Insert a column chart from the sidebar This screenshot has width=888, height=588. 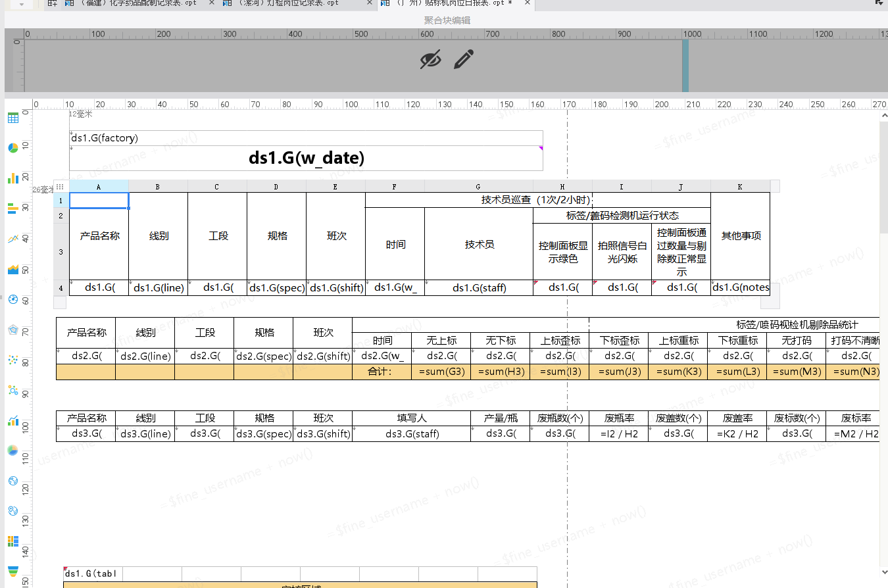(x=12, y=178)
